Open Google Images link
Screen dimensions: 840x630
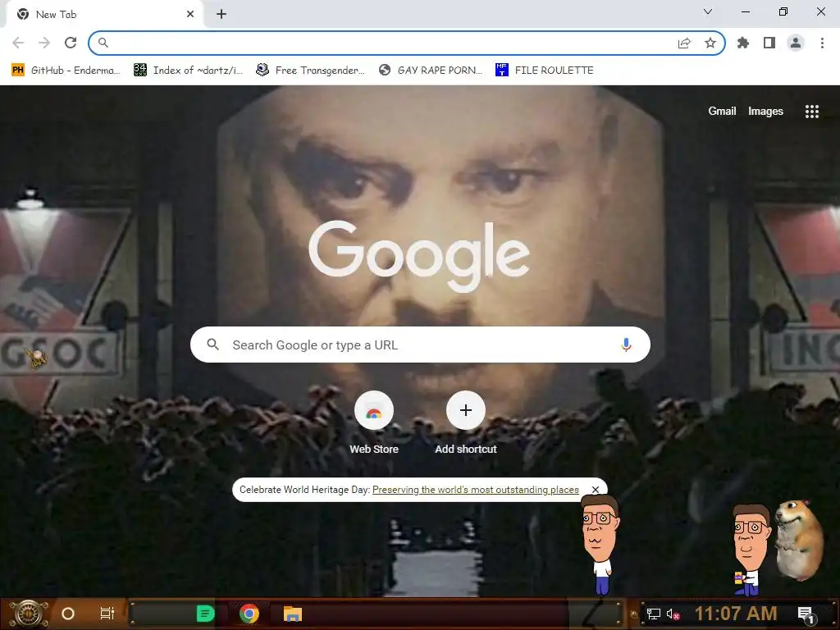(765, 111)
